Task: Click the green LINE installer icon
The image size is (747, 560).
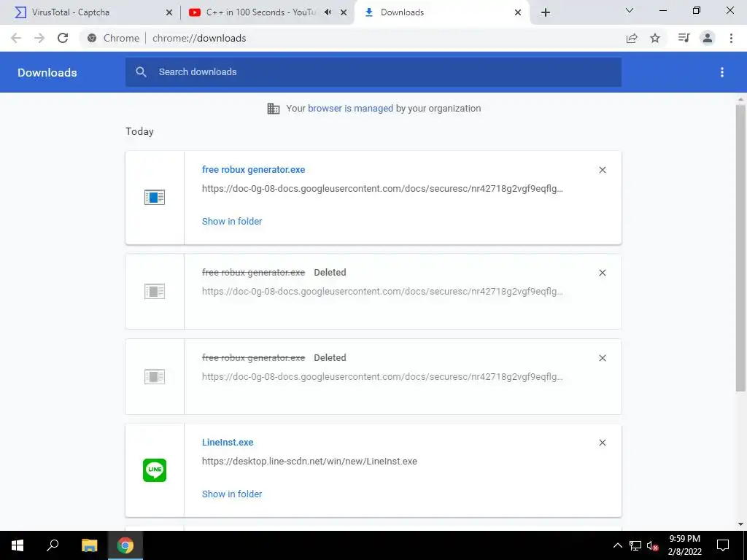Action: click(155, 470)
